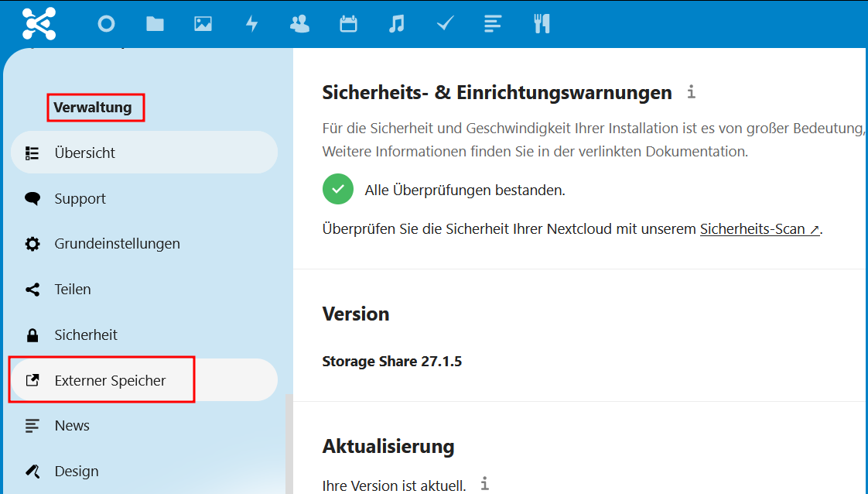Open the Calendar app icon
This screenshot has height=494, width=868.
click(348, 24)
